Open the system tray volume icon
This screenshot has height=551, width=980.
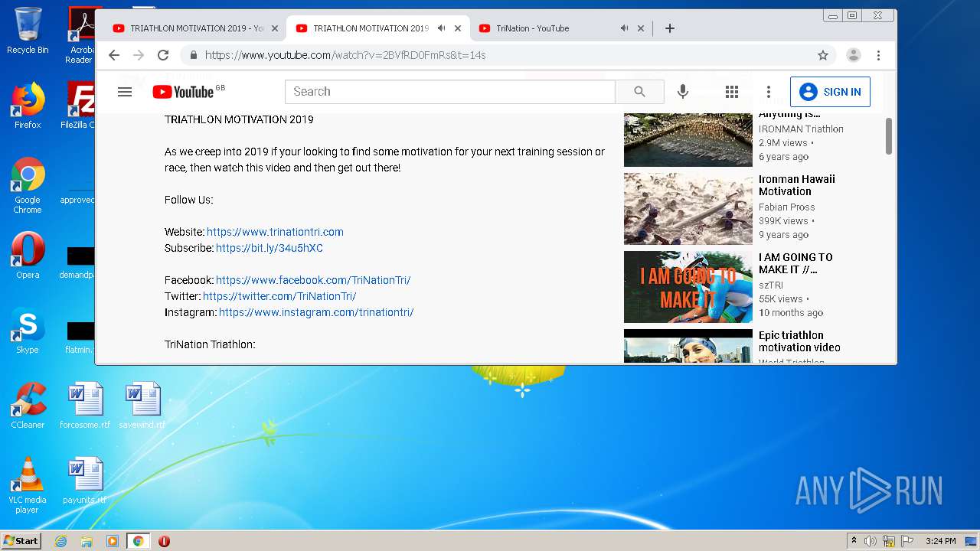(871, 541)
